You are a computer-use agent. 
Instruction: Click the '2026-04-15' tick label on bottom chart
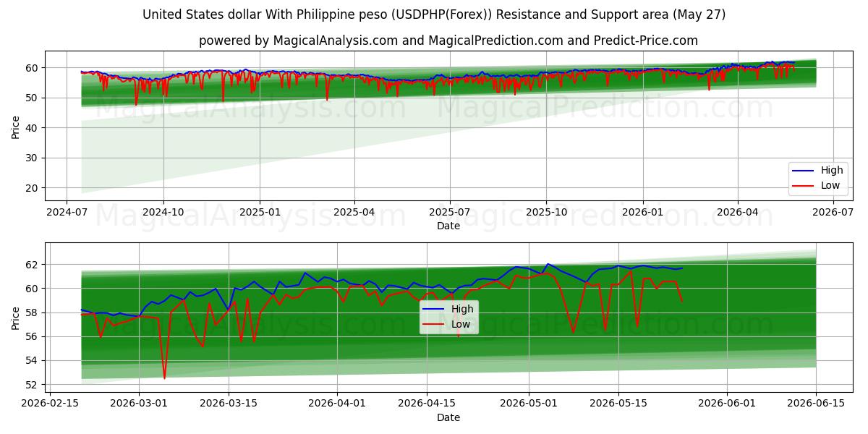coord(427,404)
